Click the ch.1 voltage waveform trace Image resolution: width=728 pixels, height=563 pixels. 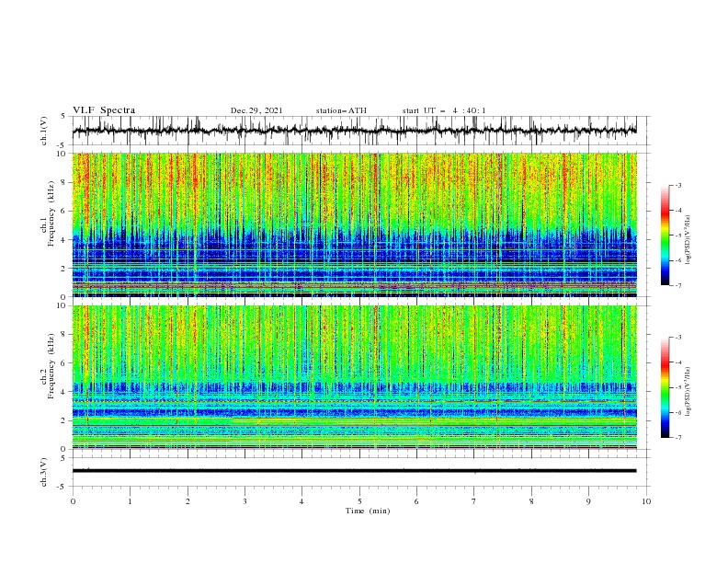354,131
